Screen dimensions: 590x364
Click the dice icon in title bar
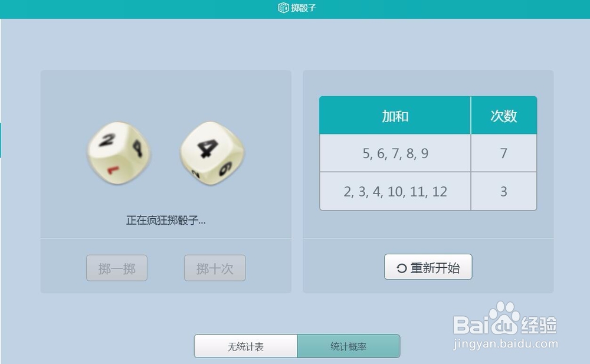tap(283, 8)
